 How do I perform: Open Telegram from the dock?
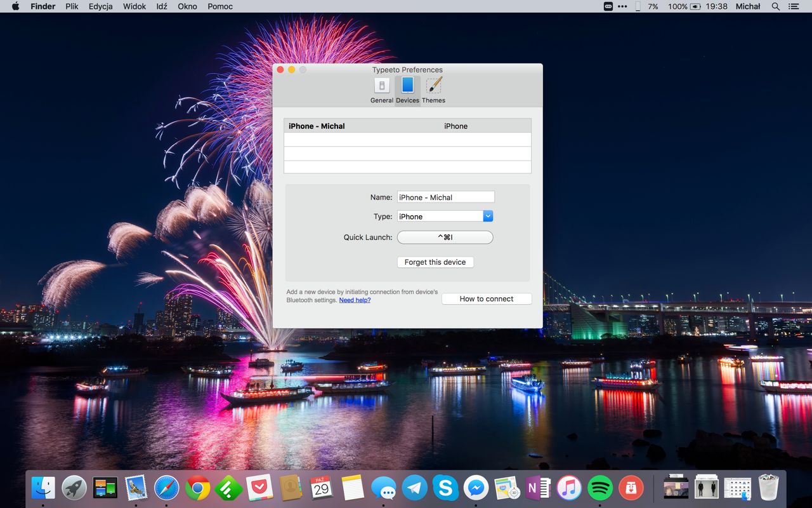[415, 488]
